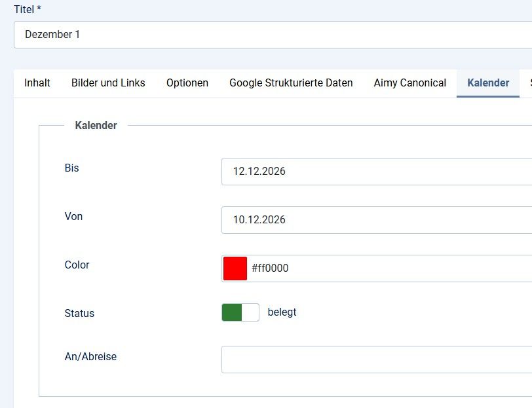Click the Titel field label
This screenshot has width=532, height=408.
click(28, 10)
